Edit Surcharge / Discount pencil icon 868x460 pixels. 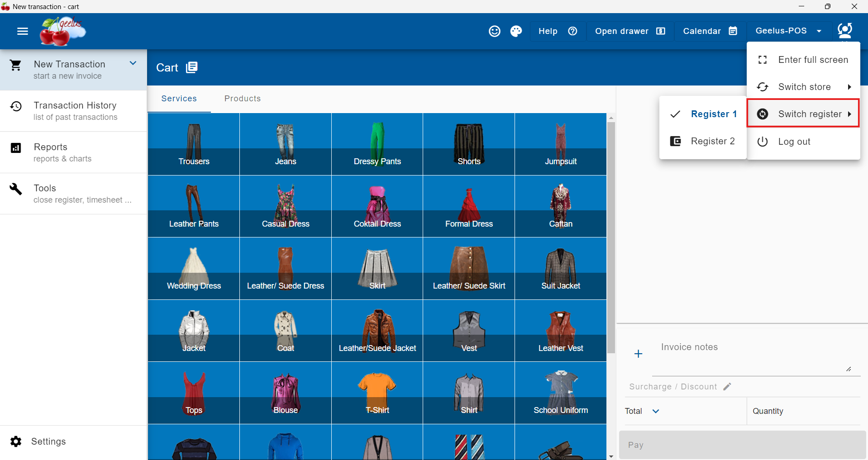tap(727, 387)
